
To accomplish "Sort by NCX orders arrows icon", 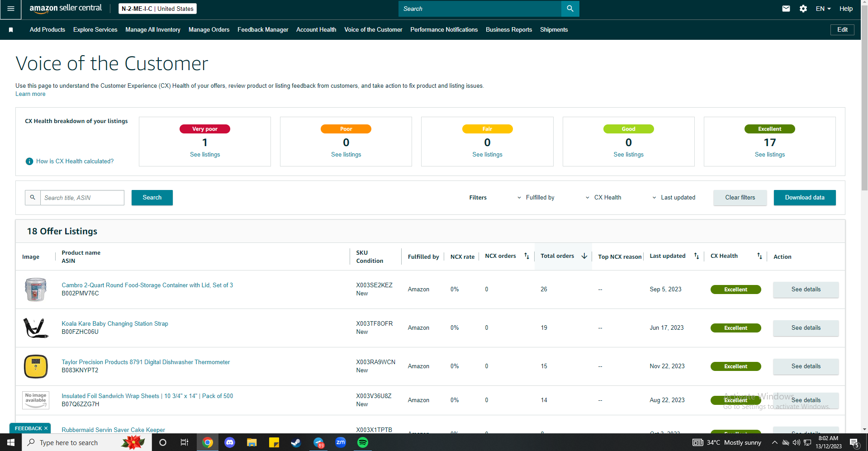I will pyautogui.click(x=526, y=256).
